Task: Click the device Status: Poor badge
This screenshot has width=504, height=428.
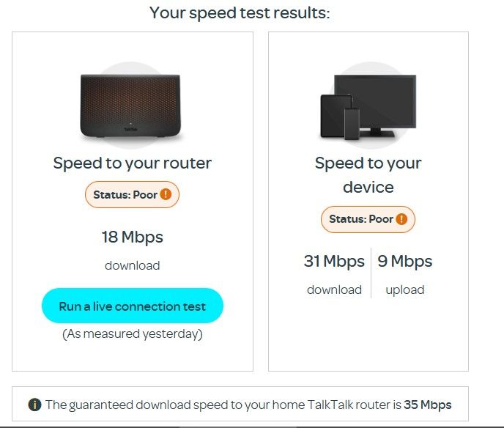Action: coord(368,219)
